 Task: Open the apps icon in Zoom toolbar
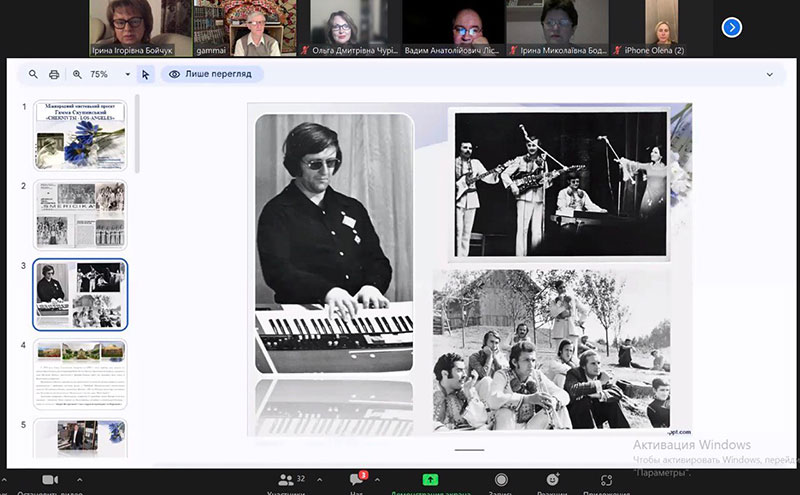606,480
